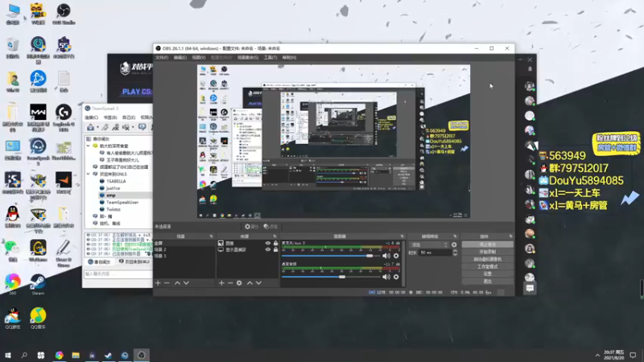Click 桌面音频 volume slider handle

pyautogui.click(x=341, y=277)
